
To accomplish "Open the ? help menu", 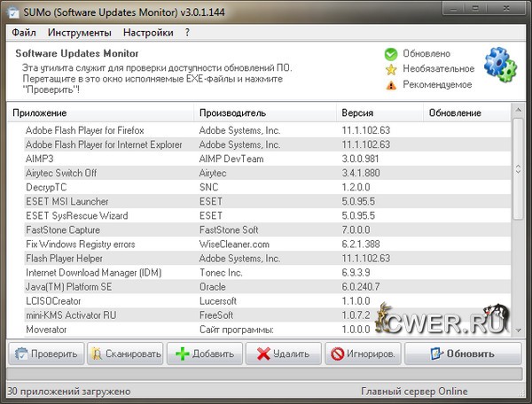I will tap(187, 33).
